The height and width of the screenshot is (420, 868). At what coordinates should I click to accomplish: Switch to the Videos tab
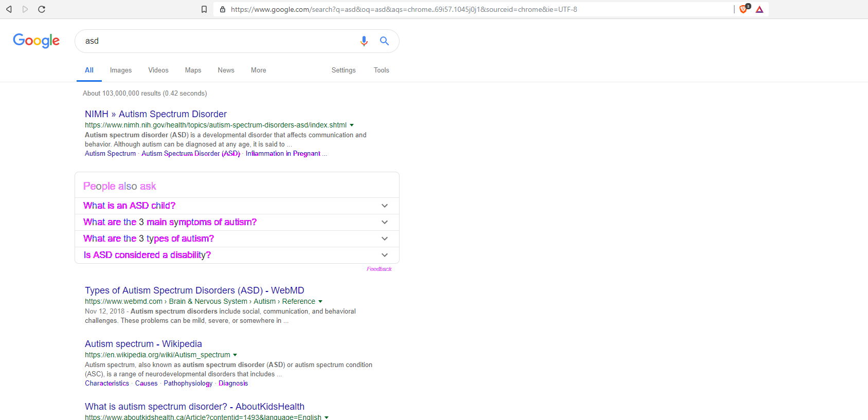tap(158, 70)
